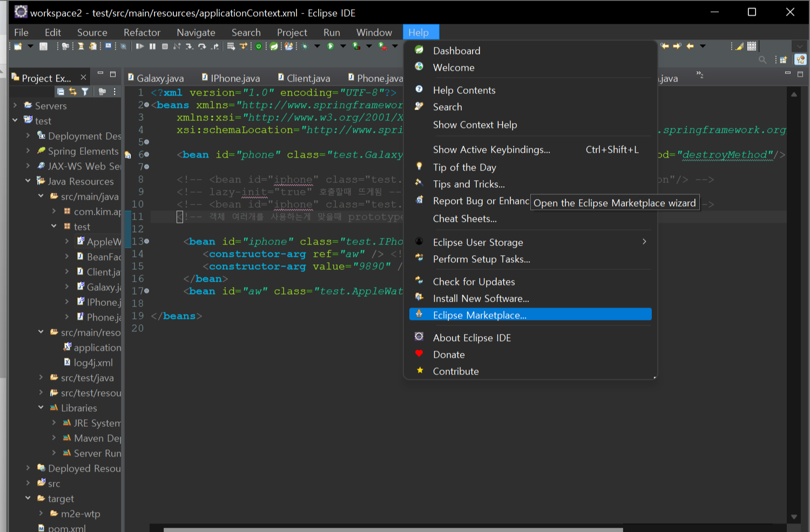
Task: Click the grid block selection toolbar icon
Action: pos(752,46)
